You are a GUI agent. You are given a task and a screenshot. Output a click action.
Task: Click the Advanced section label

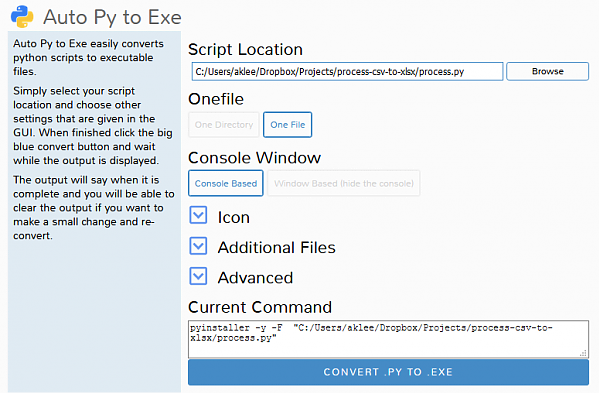[x=255, y=278]
